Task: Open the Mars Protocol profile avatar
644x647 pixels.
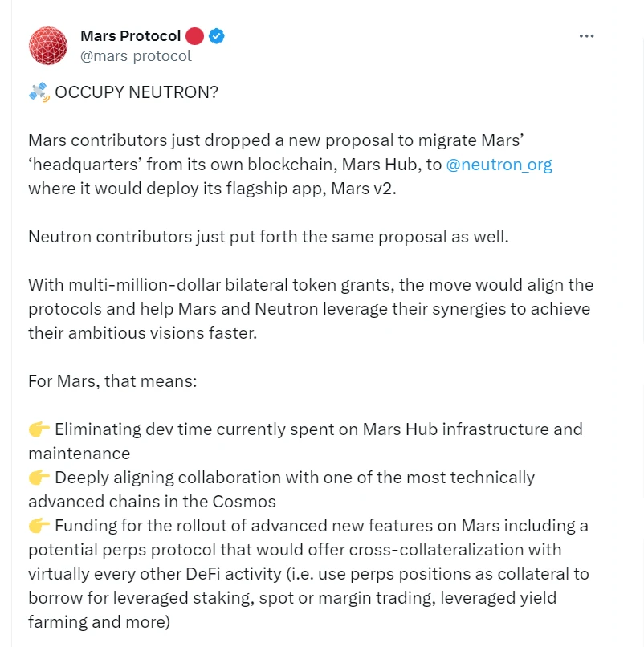Action: [48, 46]
